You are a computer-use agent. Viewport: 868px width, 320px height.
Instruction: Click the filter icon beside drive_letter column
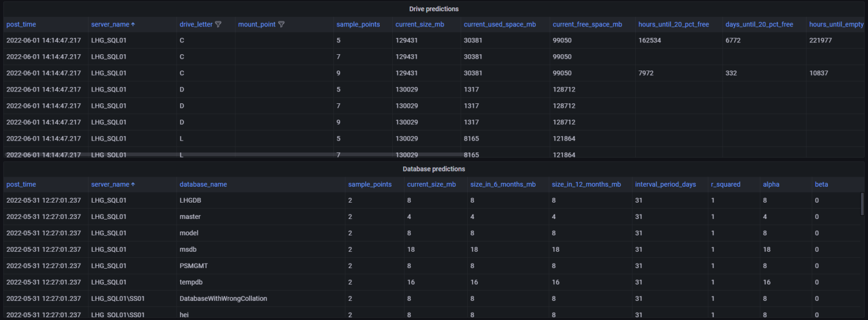(218, 25)
